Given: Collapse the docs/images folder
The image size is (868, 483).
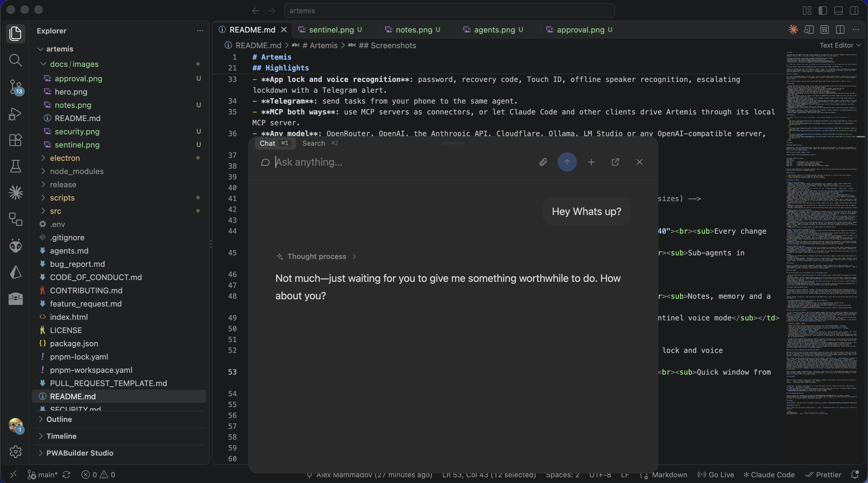Looking at the screenshot, I should point(43,64).
